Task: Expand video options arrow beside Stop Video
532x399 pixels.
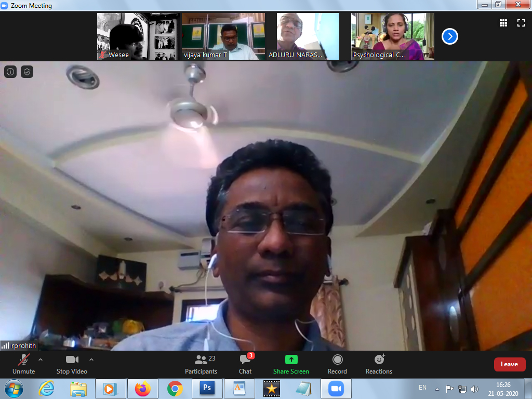Action: 91,359
